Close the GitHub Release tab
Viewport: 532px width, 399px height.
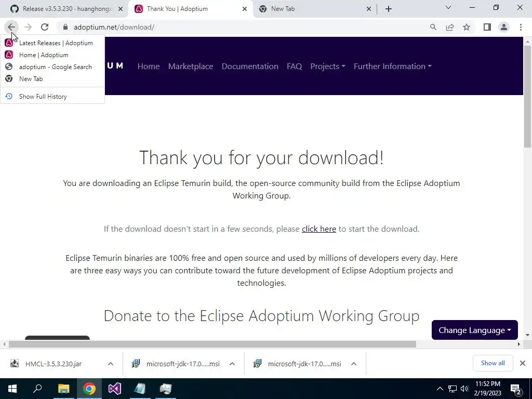[121, 9]
